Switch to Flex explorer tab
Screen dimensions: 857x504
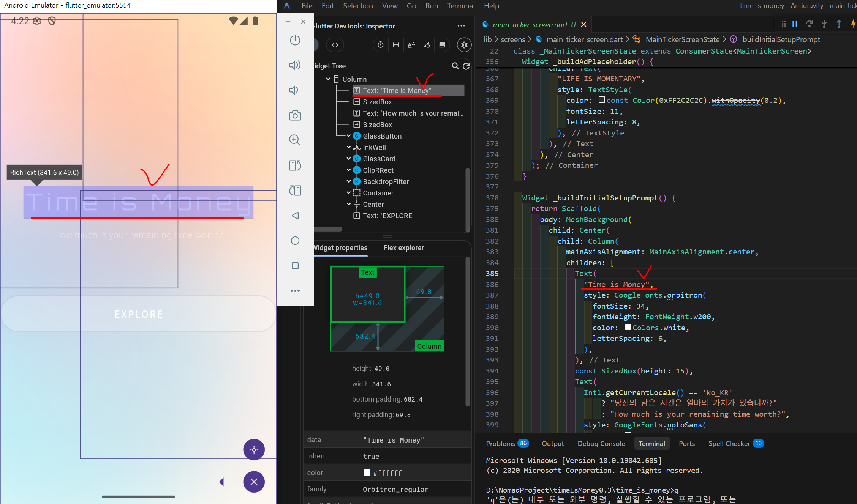403,248
